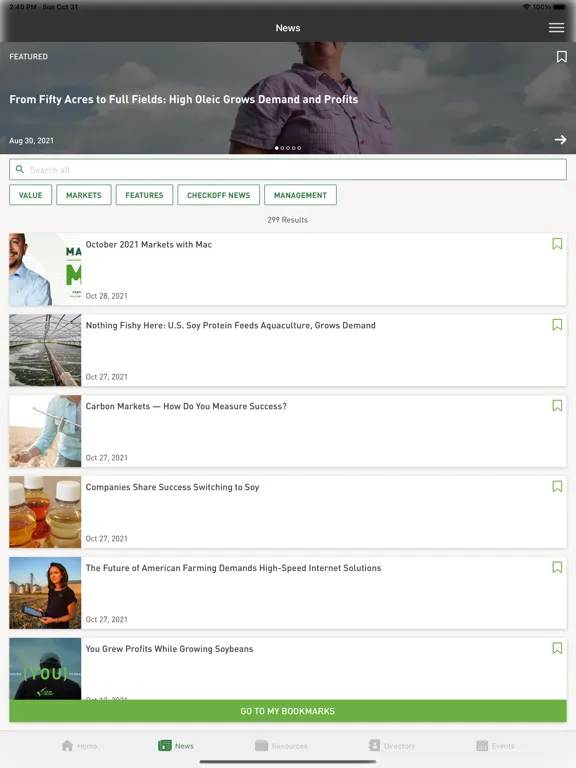
Task: Switch to the Events calendar tab
Action: click(x=482, y=745)
